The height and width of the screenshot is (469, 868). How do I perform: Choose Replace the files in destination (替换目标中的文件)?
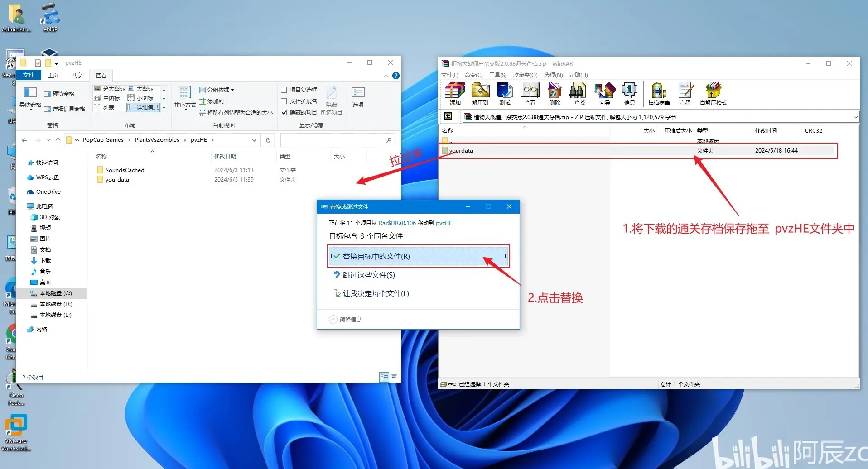point(418,256)
